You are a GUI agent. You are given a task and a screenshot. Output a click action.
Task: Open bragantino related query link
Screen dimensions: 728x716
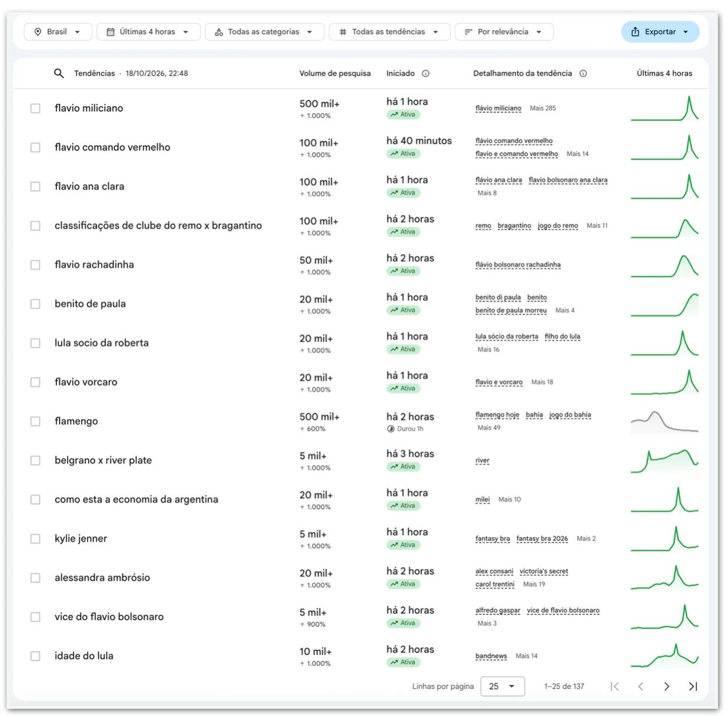point(514,226)
